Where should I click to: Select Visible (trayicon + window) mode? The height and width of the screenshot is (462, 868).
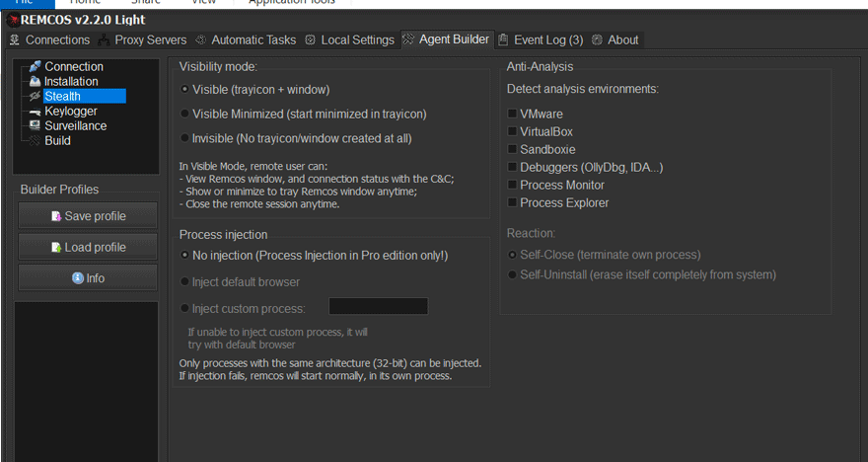point(184,89)
